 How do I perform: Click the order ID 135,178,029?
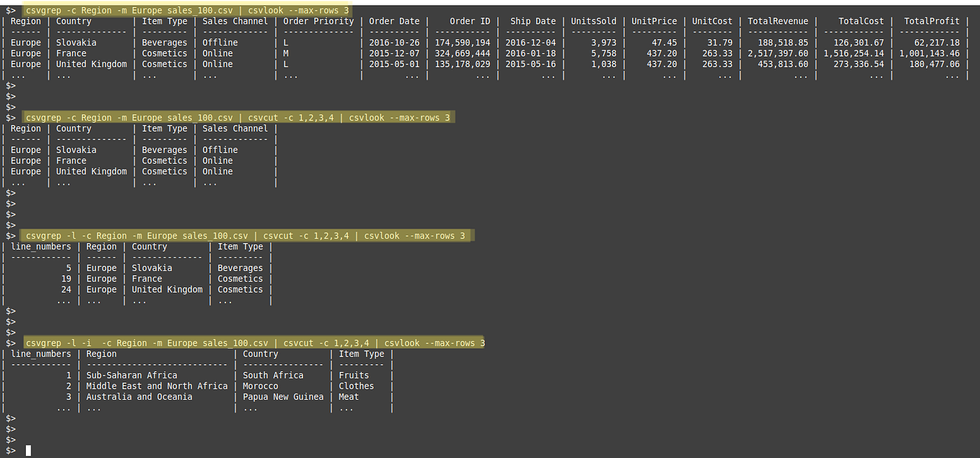point(463,64)
